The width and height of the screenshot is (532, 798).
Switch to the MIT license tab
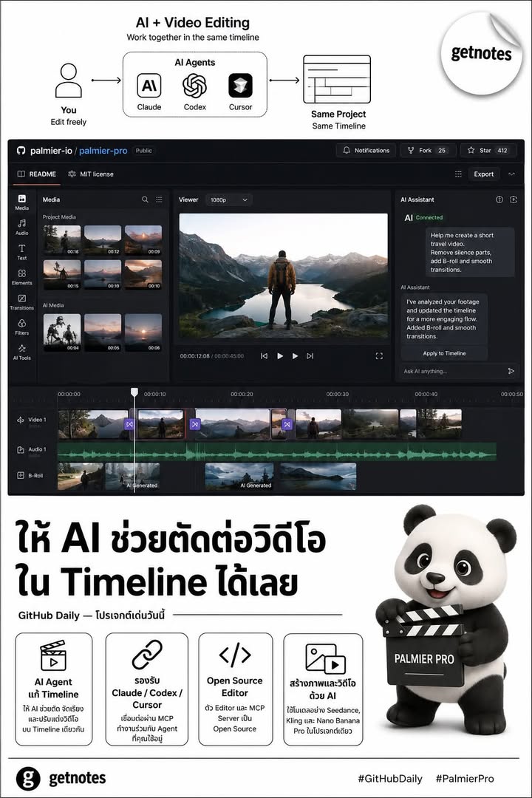click(x=91, y=174)
